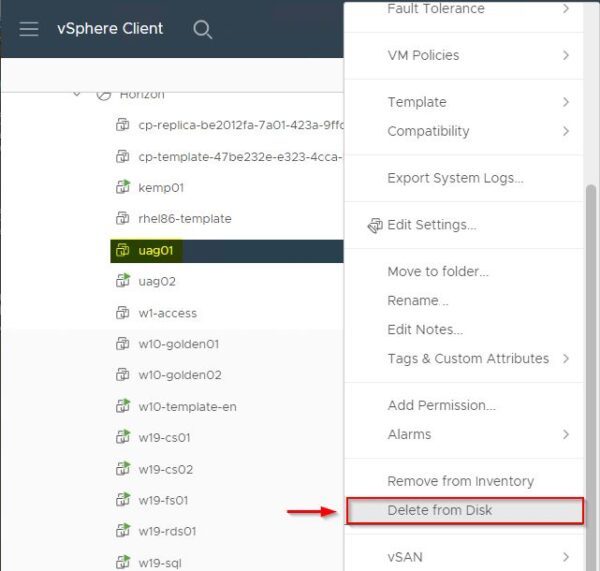Expand the Tags & Custom Attributes arrow

pyautogui.click(x=566, y=359)
